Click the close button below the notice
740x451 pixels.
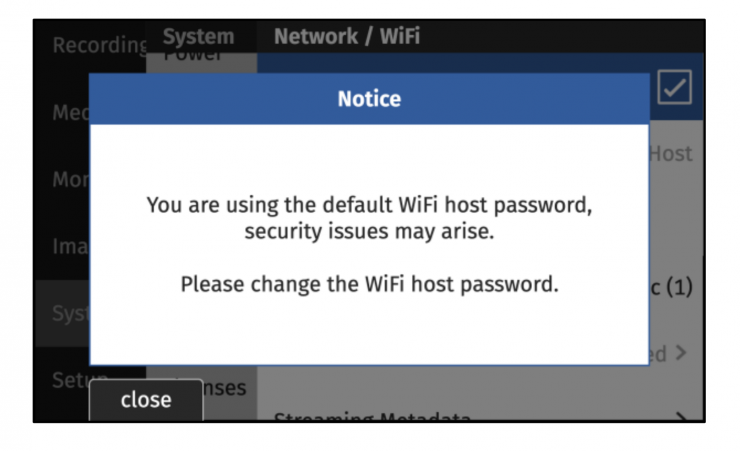click(x=146, y=400)
